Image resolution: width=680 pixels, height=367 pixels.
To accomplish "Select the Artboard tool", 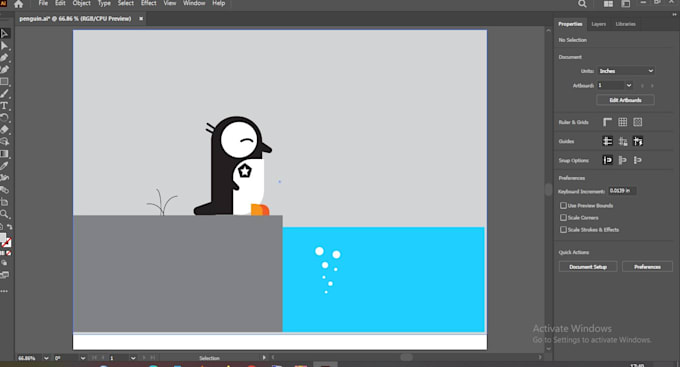I will point(4,202).
